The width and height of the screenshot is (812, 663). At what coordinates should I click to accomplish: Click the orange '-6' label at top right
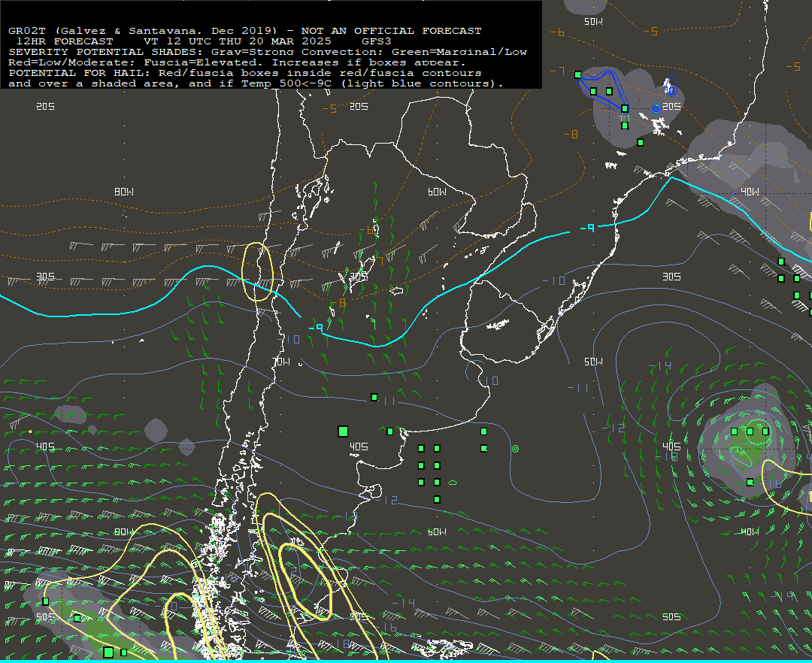click(x=557, y=32)
